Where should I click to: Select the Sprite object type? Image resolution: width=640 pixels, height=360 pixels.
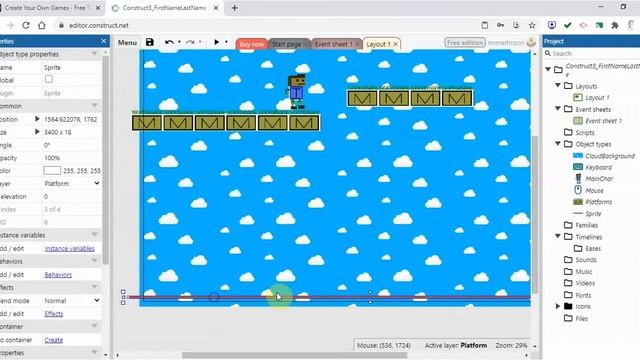click(593, 214)
